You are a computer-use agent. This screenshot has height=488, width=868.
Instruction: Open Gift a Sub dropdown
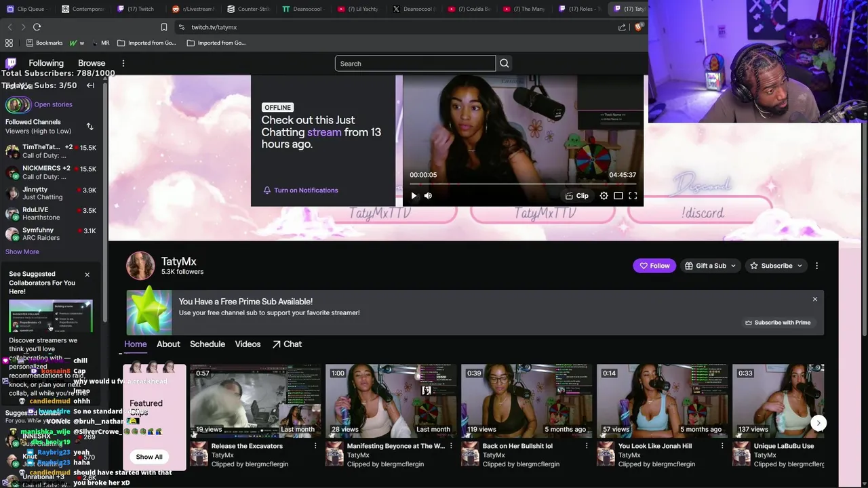[710, 266]
